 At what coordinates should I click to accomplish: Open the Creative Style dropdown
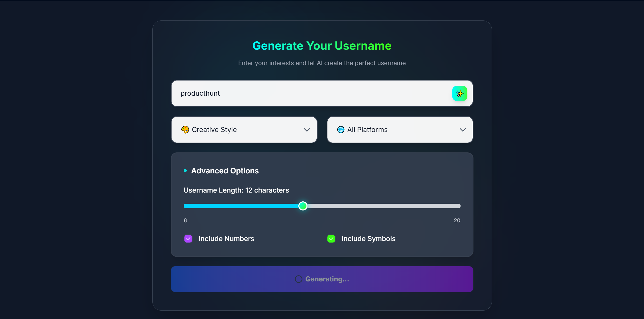[x=244, y=130]
